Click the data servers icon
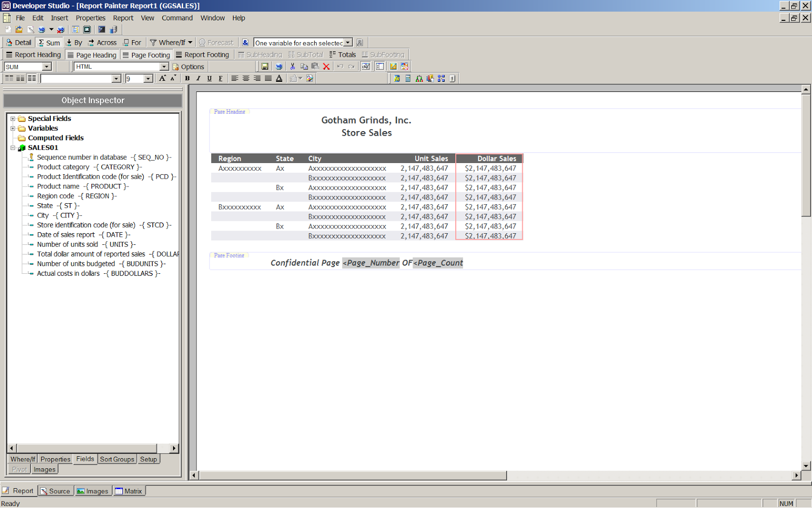This screenshot has width=812, height=508. click(113, 29)
